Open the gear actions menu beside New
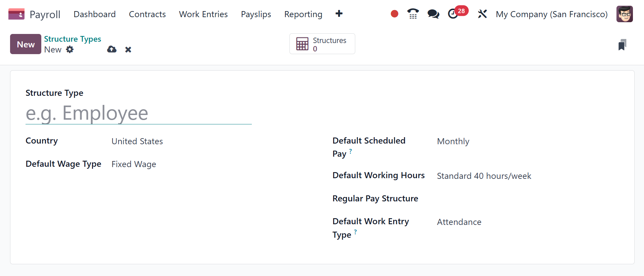 point(70,49)
